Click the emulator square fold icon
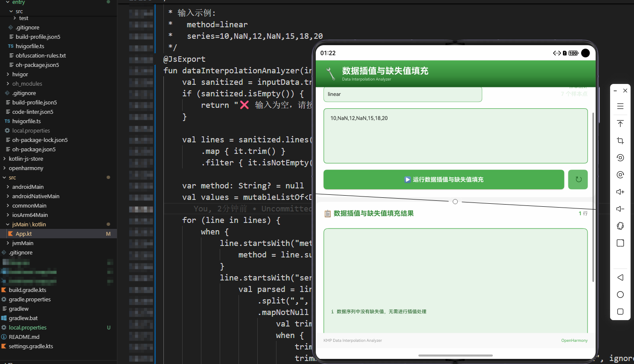Viewport: 634px width, 364px height. [620, 243]
